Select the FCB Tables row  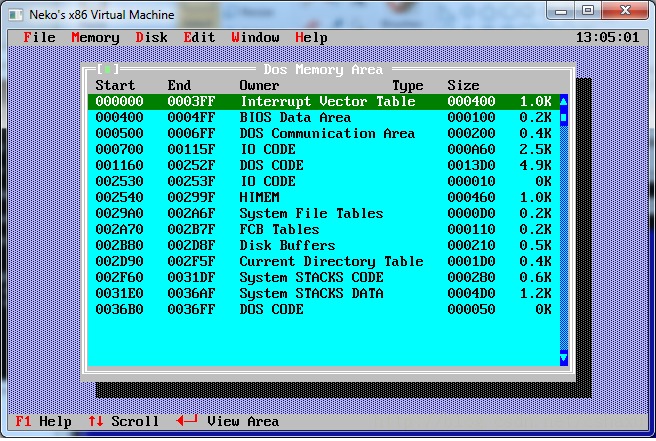[323, 229]
